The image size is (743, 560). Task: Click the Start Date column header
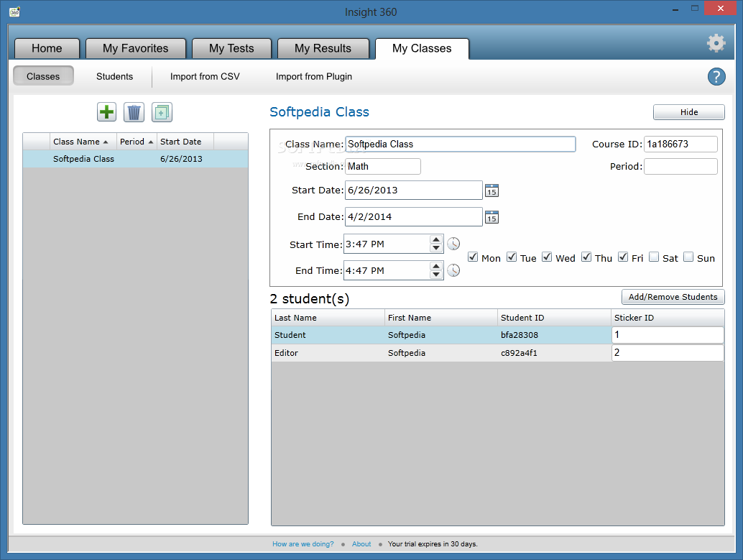pyautogui.click(x=185, y=142)
